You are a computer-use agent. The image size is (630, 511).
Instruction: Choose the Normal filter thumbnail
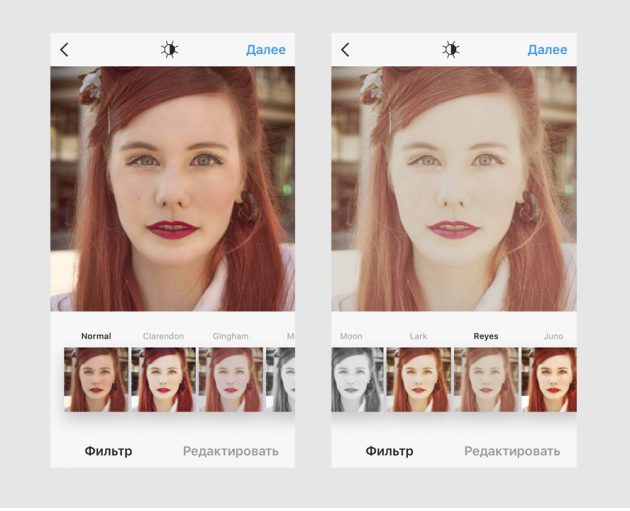click(96, 380)
